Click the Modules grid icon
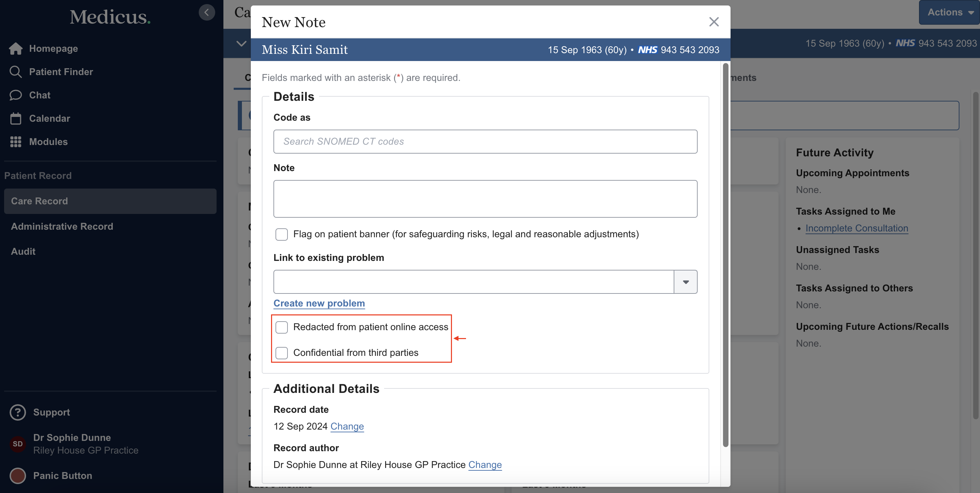 pyautogui.click(x=16, y=142)
